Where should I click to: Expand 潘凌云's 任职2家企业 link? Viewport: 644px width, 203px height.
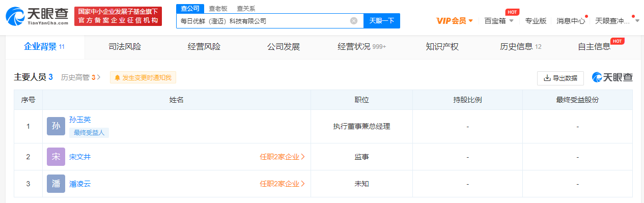click(x=283, y=184)
